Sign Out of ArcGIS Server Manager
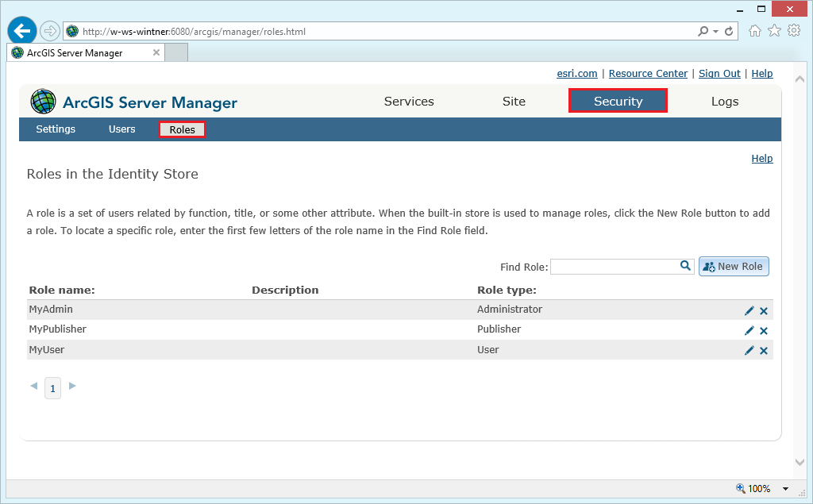The height and width of the screenshot is (504, 813). pyautogui.click(x=719, y=73)
